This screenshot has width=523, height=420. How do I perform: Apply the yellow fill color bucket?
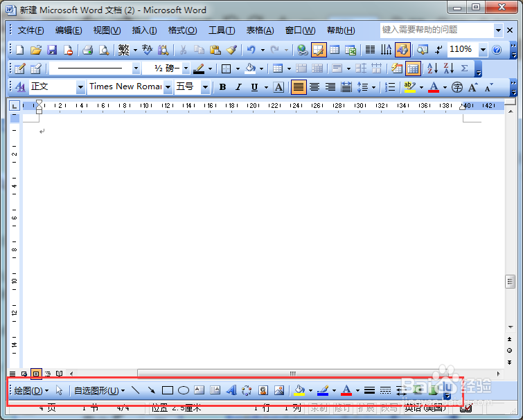(x=299, y=390)
